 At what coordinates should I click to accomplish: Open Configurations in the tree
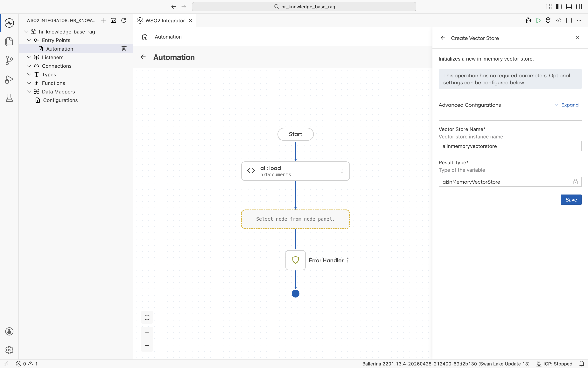(60, 100)
